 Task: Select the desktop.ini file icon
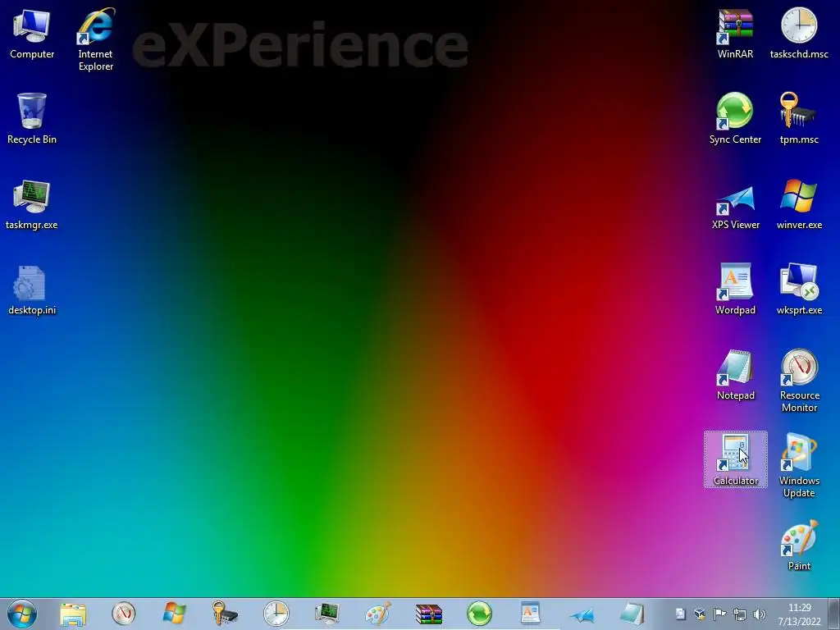tap(32, 290)
